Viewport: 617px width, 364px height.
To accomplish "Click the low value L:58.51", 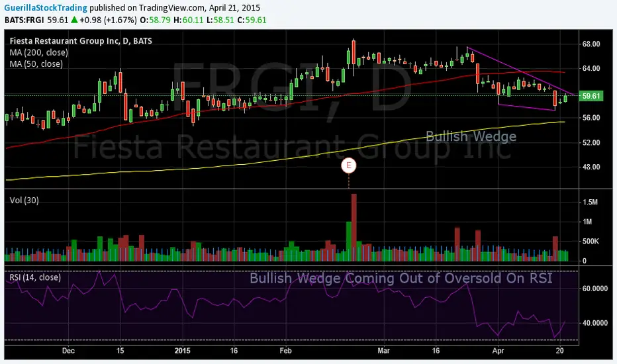I will click(220, 20).
